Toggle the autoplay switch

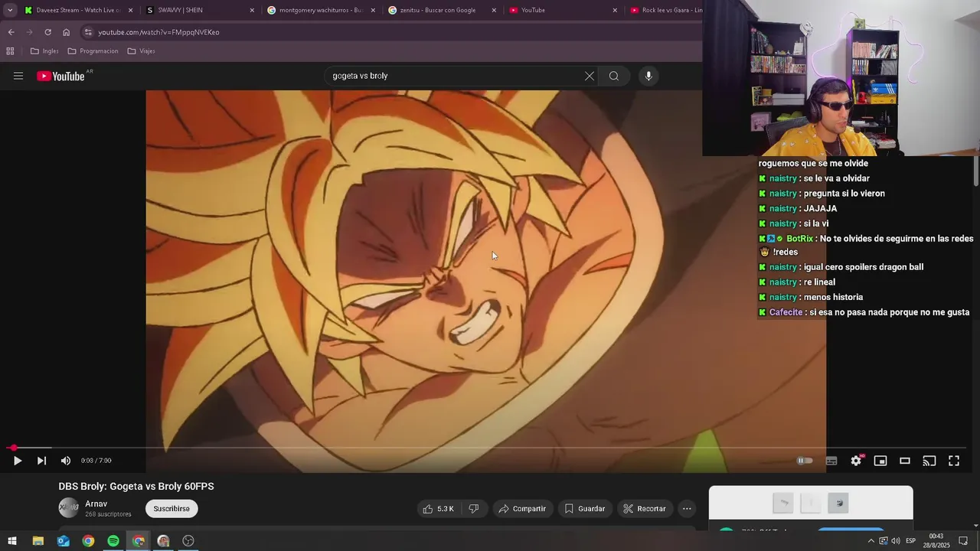pyautogui.click(x=805, y=461)
